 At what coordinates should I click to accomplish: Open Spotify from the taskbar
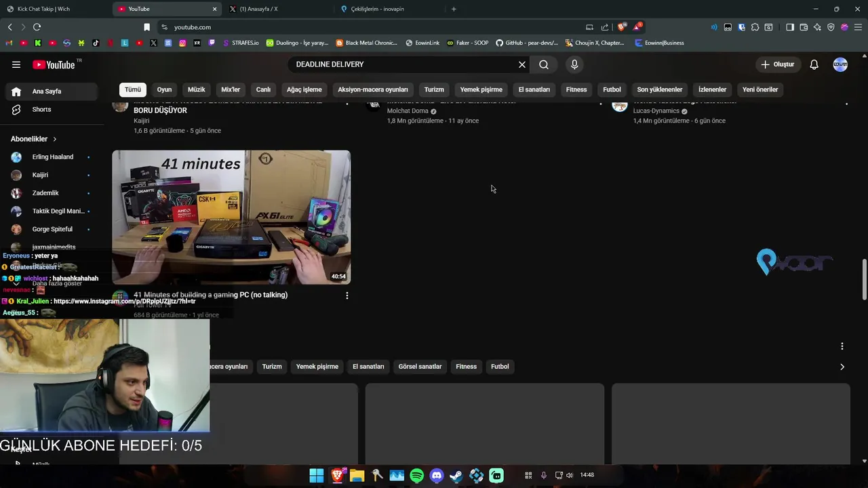(417, 476)
